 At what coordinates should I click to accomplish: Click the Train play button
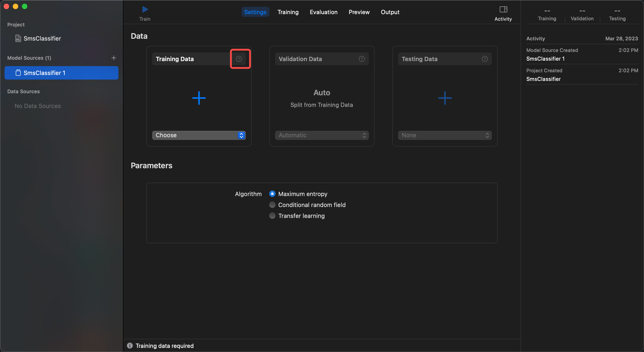click(x=145, y=10)
